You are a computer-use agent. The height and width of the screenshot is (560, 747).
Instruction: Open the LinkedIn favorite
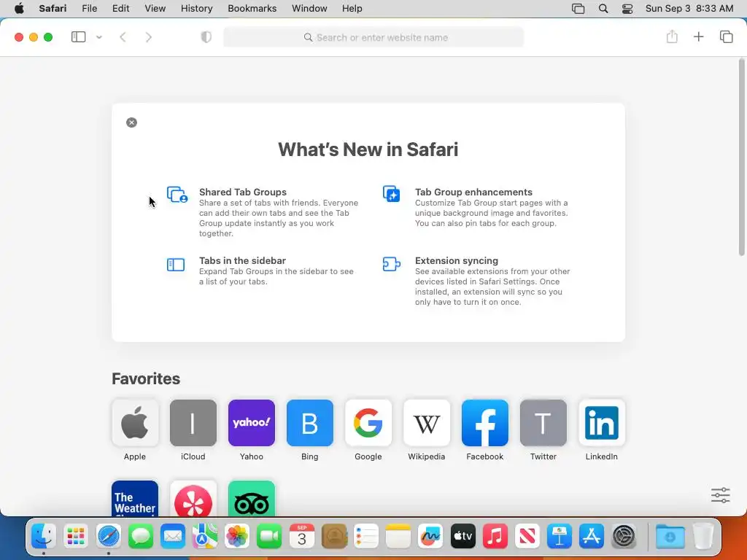click(602, 423)
